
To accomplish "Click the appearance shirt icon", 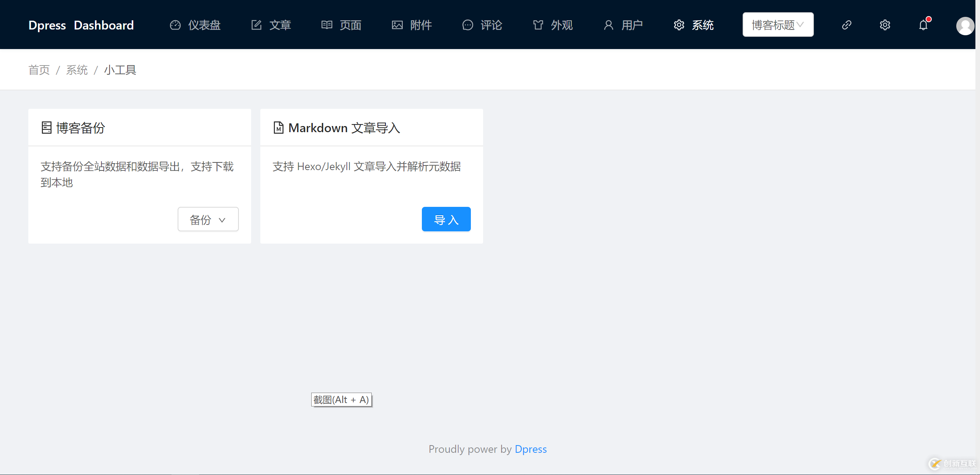I will [538, 25].
